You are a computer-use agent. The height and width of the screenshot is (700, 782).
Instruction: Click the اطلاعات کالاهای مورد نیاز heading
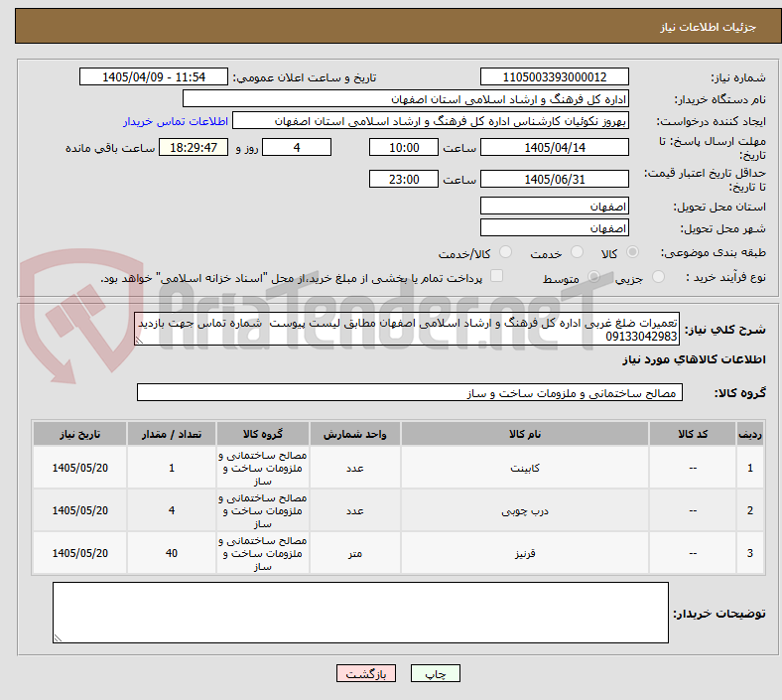(694, 359)
